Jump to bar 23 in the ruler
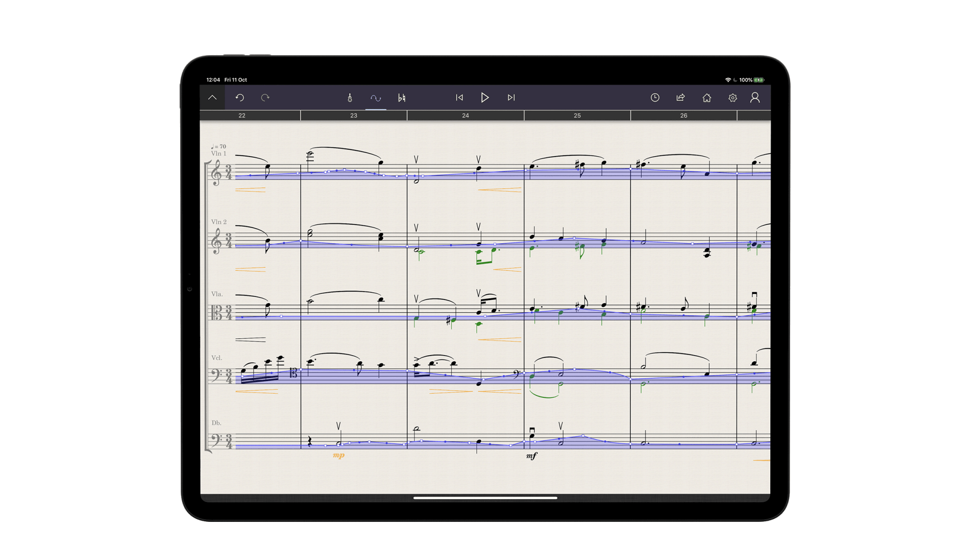 (x=354, y=116)
